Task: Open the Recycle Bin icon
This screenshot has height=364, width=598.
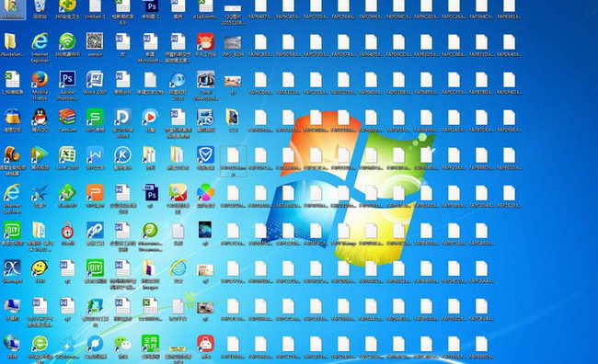Action: (40, 6)
